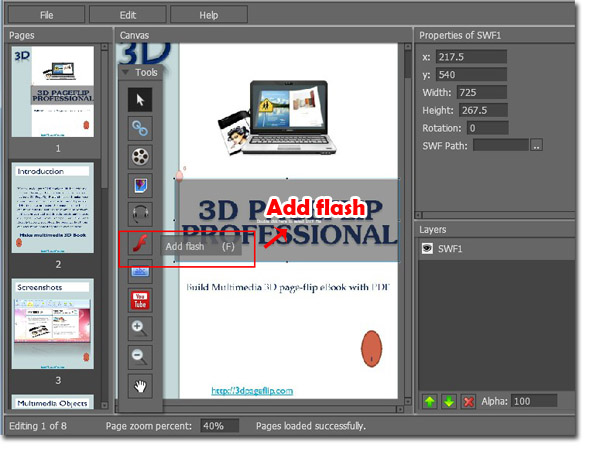Select the Add image tool
This screenshot has width=600, height=458.
140,186
